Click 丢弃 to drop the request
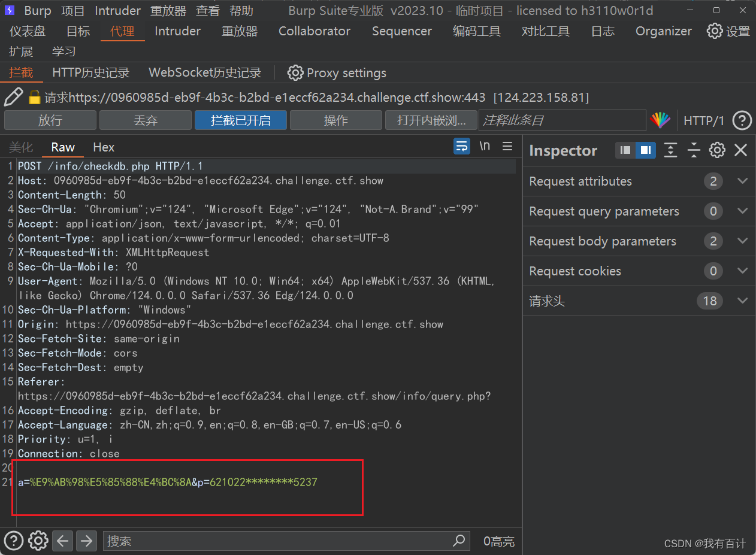 [x=146, y=120]
